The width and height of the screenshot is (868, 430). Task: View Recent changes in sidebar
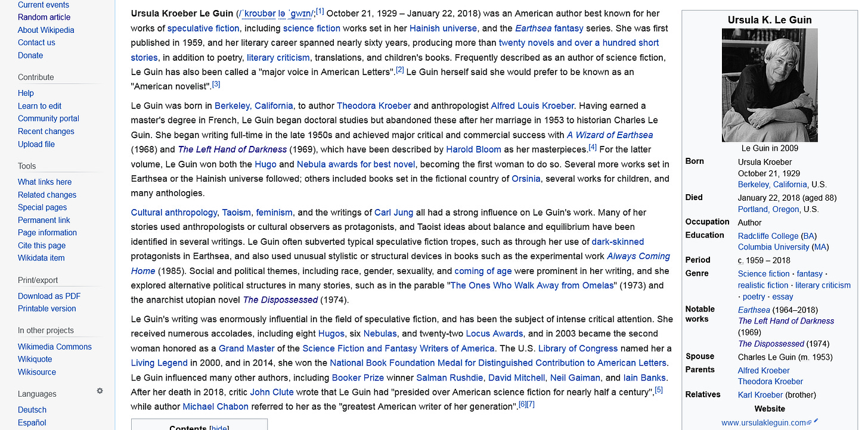click(46, 131)
